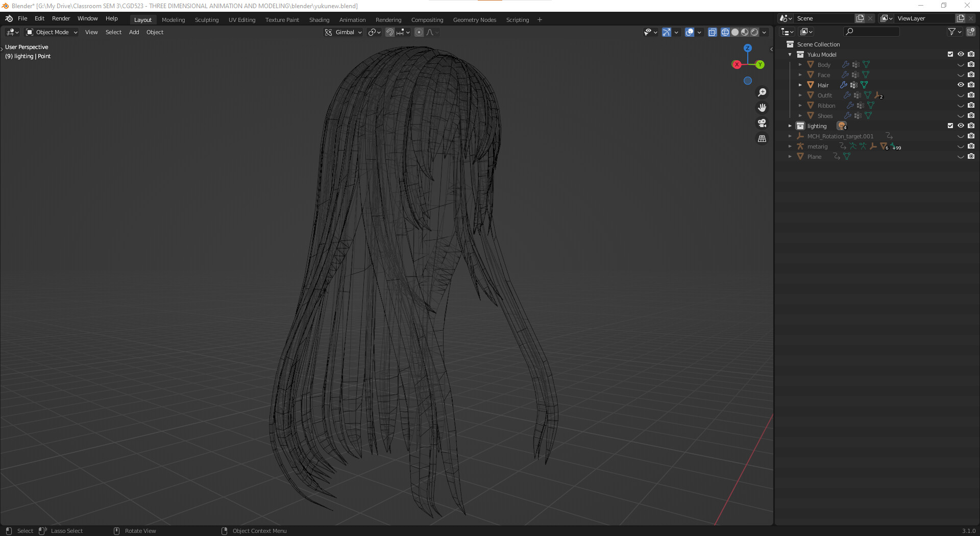
Task: Uncheck the lighting collection checkbox
Action: tap(950, 126)
